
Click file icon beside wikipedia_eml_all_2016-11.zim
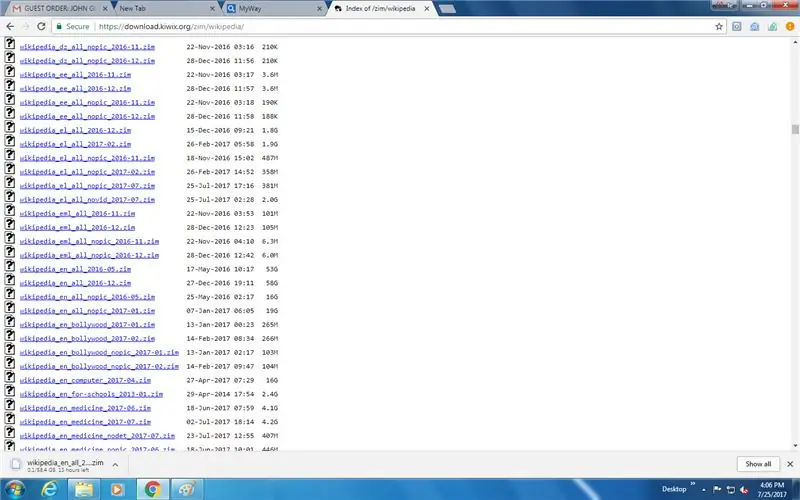9,210
